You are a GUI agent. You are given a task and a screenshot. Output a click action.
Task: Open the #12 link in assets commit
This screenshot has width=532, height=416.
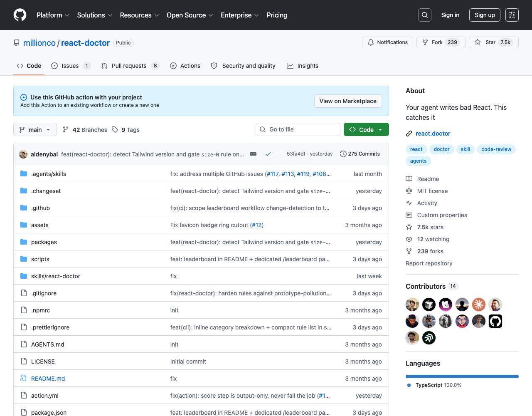257,225
